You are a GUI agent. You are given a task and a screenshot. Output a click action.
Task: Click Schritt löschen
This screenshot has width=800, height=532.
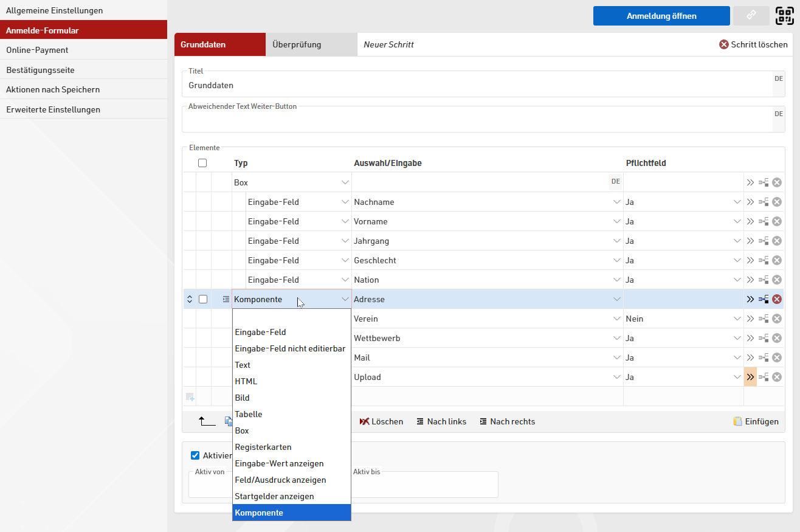click(753, 44)
